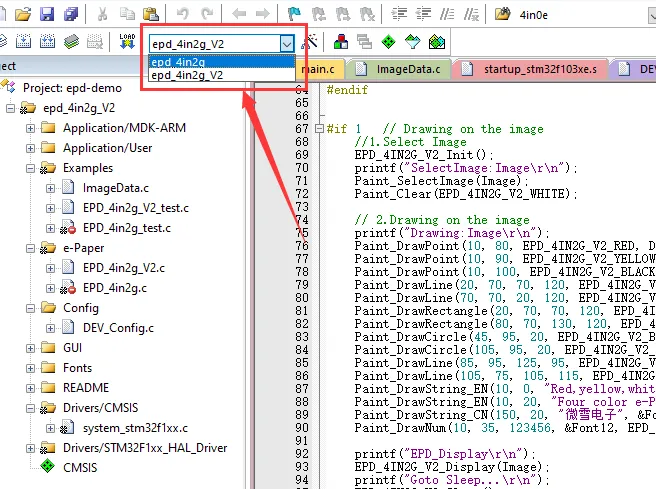Open Options for Target with the magic wand icon
This screenshot has width=656, height=489.
310,42
